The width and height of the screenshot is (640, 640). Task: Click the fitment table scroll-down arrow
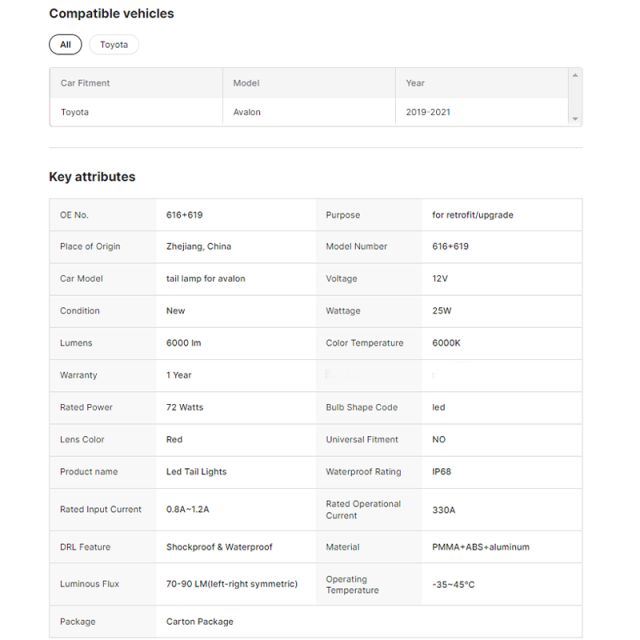coord(575,119)
